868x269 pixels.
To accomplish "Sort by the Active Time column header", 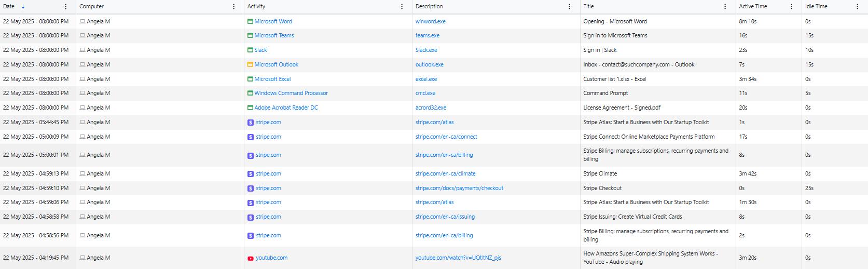I will coord(753,7).
